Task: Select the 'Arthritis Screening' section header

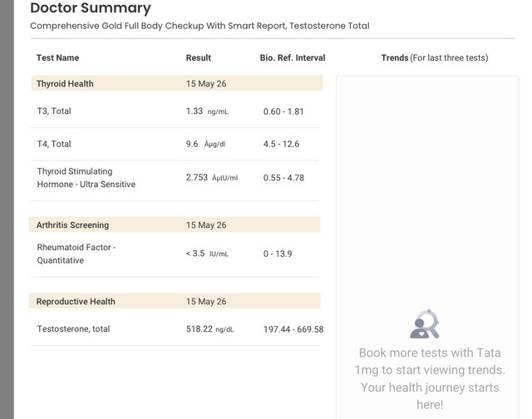Action: [72, 225]
